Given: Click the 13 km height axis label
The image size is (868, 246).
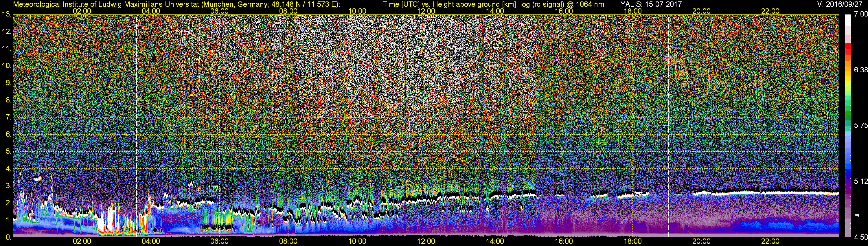Looking at the screenshot, I should 6,14.
